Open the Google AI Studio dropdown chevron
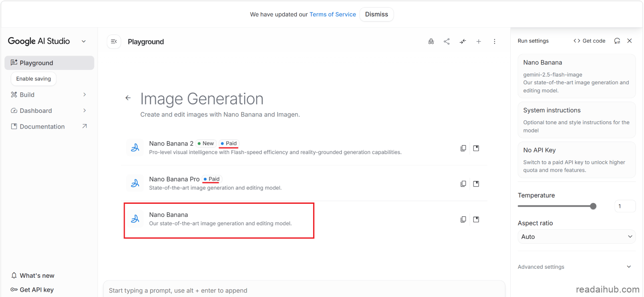The image size is (644, 297). 84,41
